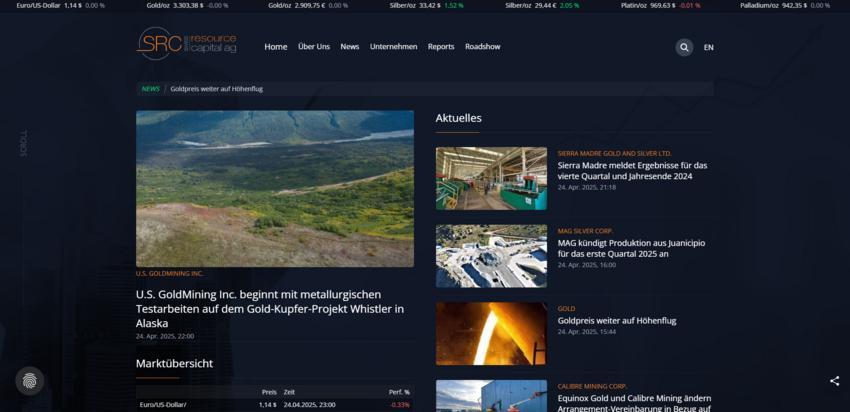Viewport: 850px width, 412px height.
Task: Click the -0.33% performance cell
Action: pos(400,405)
